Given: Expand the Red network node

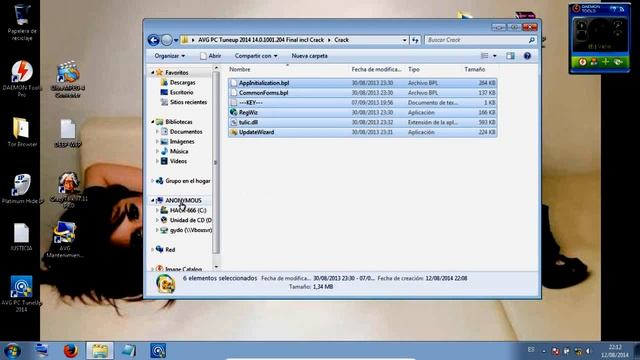Looking at the screenshot, I should pos(153,249).
